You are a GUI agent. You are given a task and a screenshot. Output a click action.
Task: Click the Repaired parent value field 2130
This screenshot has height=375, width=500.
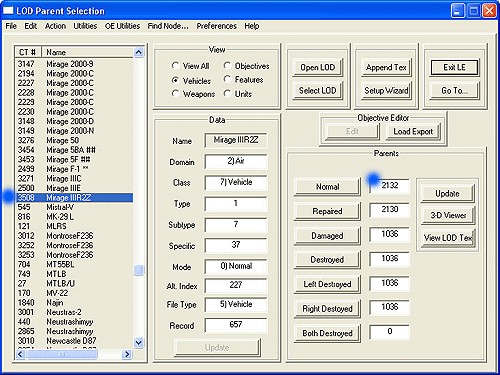(x=389, y=210)
